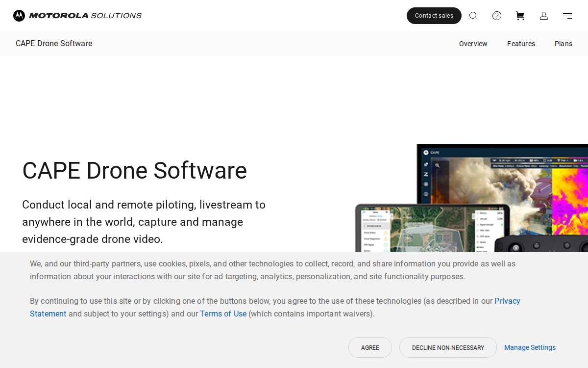Click the Contact sales button
This screenshot has width=588, height=368.
[434, 16]
